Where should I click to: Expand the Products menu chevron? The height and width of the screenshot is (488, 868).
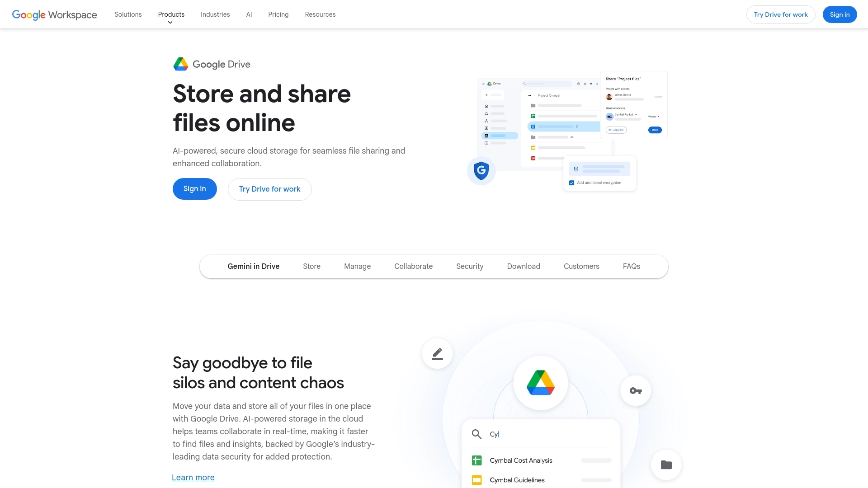[x=170, y=23]
